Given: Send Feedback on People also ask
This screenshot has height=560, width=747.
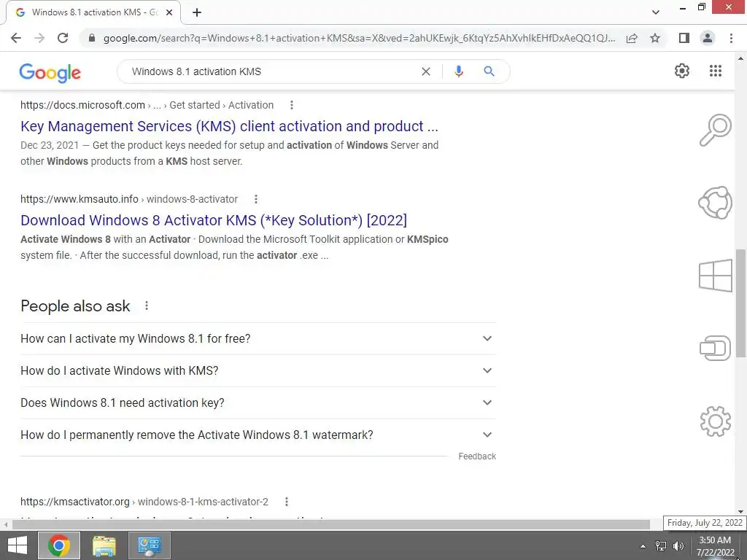Looking at the screenshot, I should 477,456.
